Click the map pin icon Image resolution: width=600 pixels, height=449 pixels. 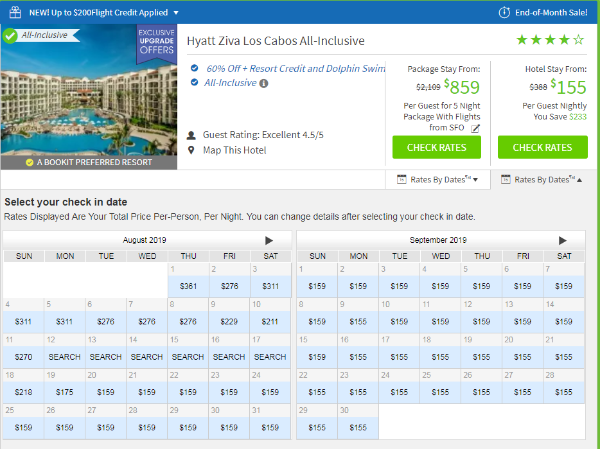coord(191,150)
